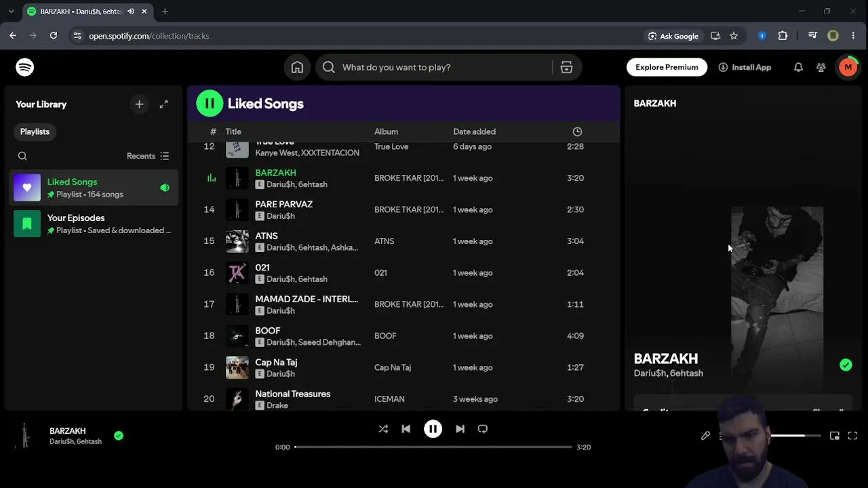Sort by Date added column
Screen dimensions: 868x488
click(474, 131)
